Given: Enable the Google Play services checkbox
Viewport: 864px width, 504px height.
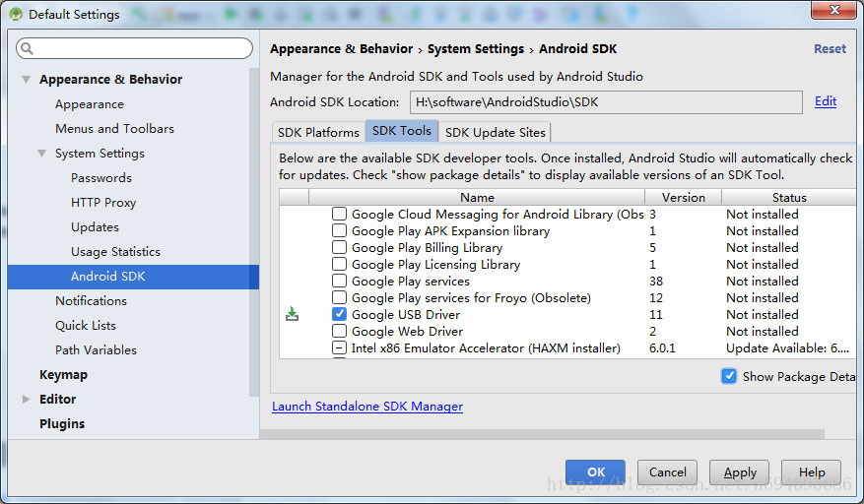Looking at the screenshot, I should point(339,282).
